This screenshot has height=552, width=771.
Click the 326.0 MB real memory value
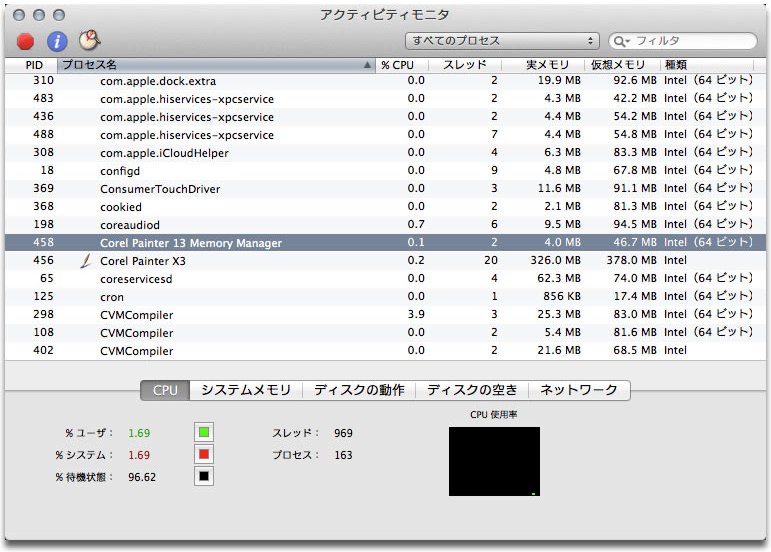(x=555, y=261)
